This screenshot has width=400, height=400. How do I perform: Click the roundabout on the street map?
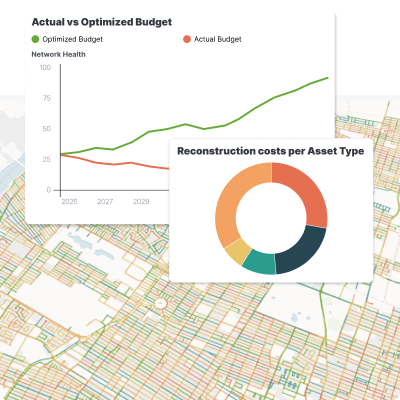point(161,303)
